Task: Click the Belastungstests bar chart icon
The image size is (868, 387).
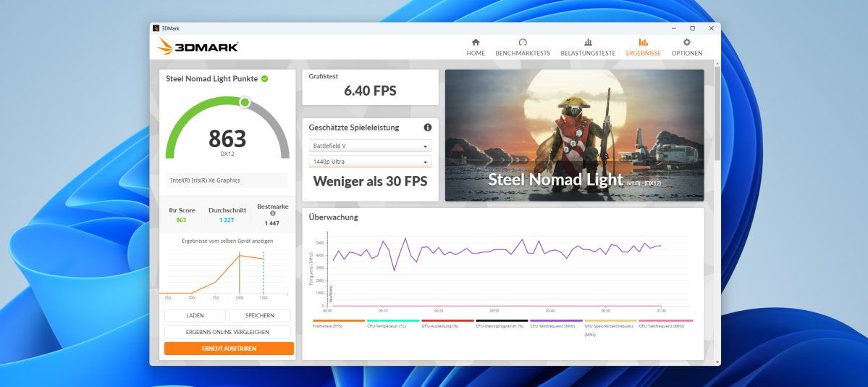Action: pyautogui.click(x=588, y=43)
